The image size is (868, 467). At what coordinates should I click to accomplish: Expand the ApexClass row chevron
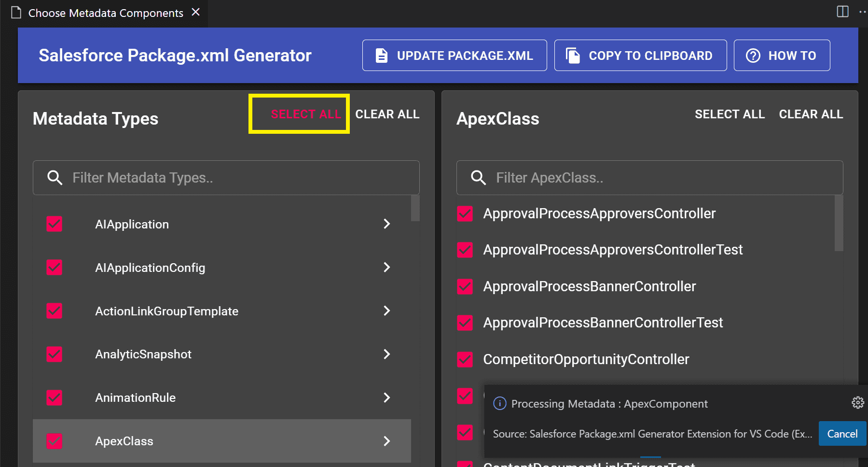[386, 441]
